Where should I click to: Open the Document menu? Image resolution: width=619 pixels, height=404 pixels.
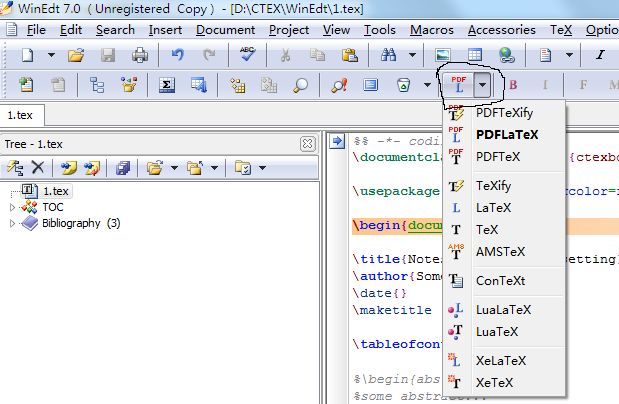pos(225,30)
